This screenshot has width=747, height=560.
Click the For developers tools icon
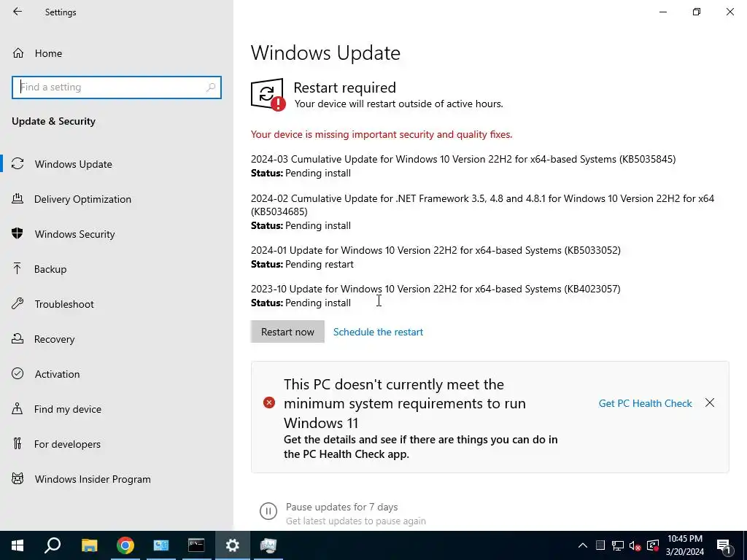pyautogui.click(x=18, y=443)
